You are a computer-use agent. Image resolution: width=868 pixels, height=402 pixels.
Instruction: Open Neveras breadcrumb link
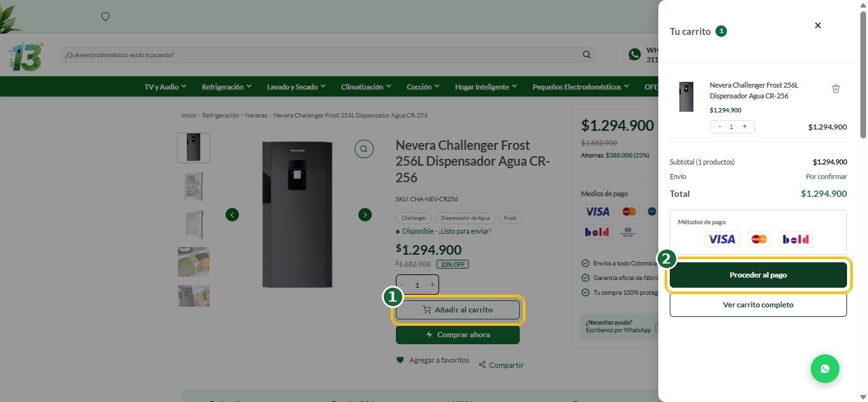256,116
